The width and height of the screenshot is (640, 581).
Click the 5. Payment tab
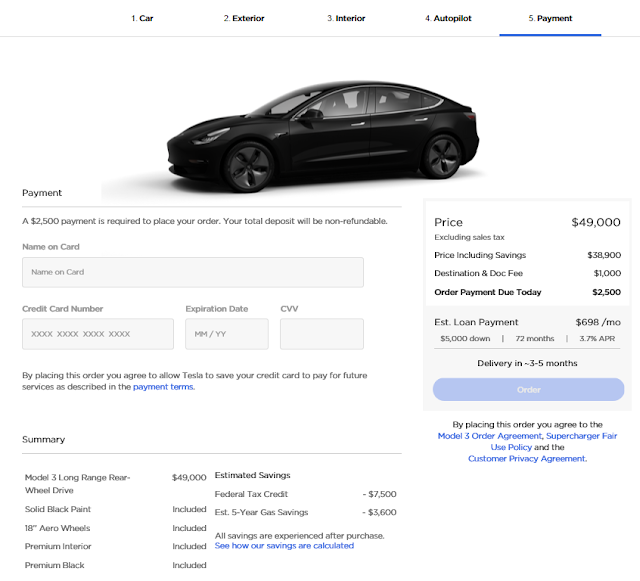(550, 18)
